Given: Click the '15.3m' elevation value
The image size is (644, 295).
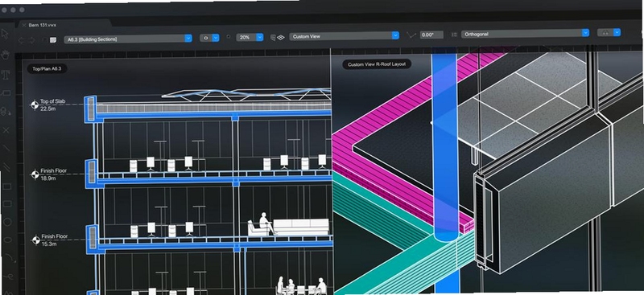Looking at the screenshot, I should pyautogui.click(x=48, y=244).
